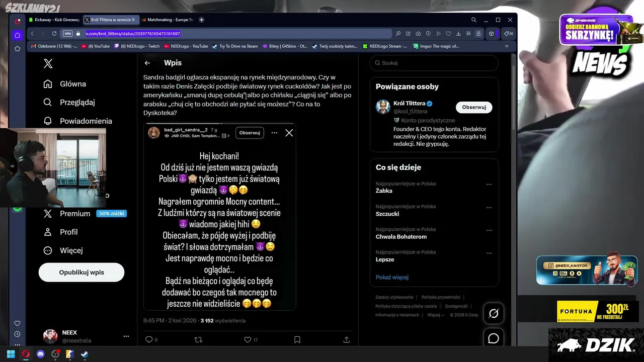Click the '50% zniżki' Premium badge

pyautogui.click(x=111, y=214)
